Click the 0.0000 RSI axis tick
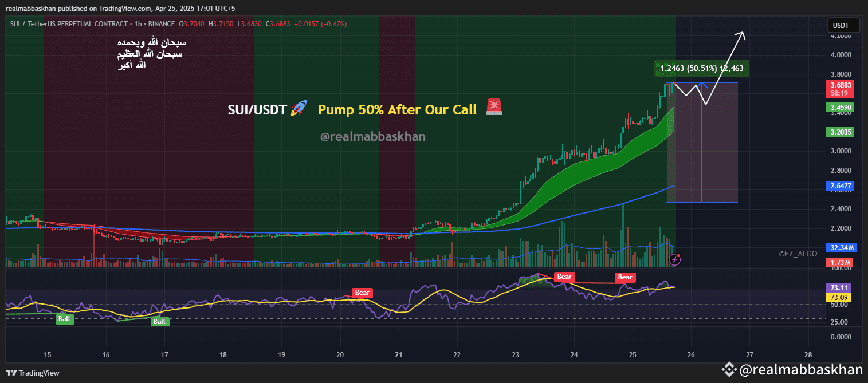 (x=840, y=337)
